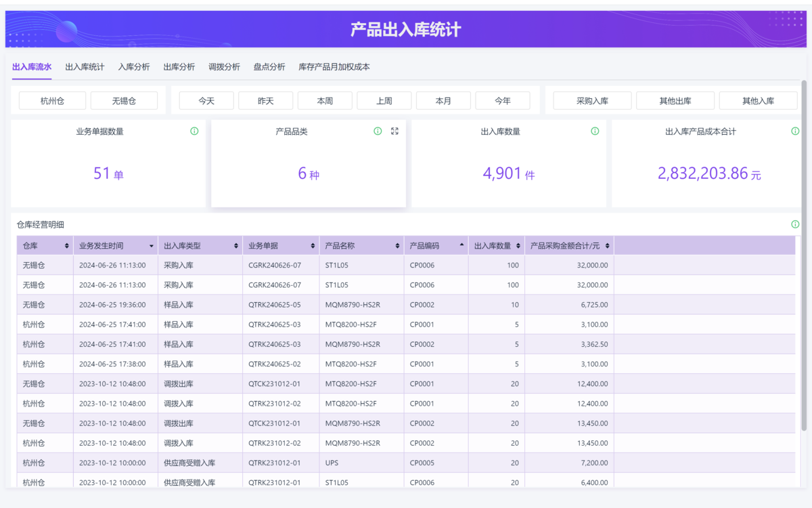Toggle 杭州仓 warehouse filter
Image resolution: width=812 pixels, height=508 pixels.
click(x=52, y=101)
